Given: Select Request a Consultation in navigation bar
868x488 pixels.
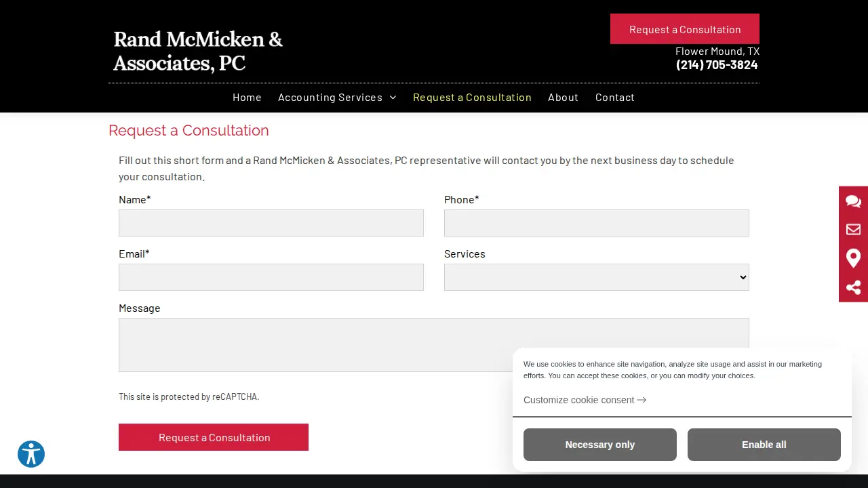Looking at the screenshot, I should coord(472,98).
